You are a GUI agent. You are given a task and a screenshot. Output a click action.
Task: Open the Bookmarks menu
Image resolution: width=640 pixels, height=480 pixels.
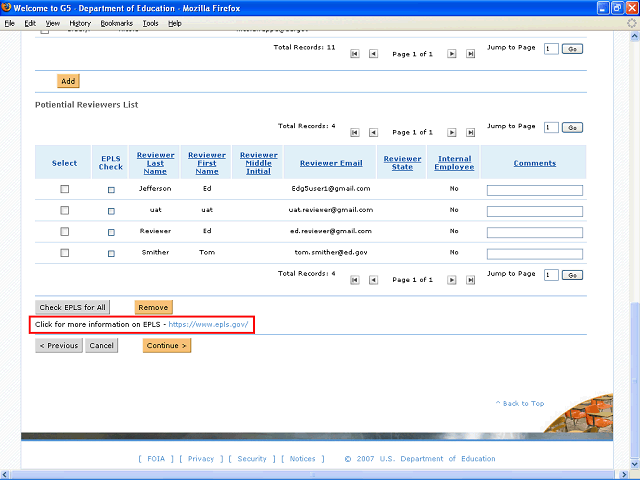coord(116,22)
